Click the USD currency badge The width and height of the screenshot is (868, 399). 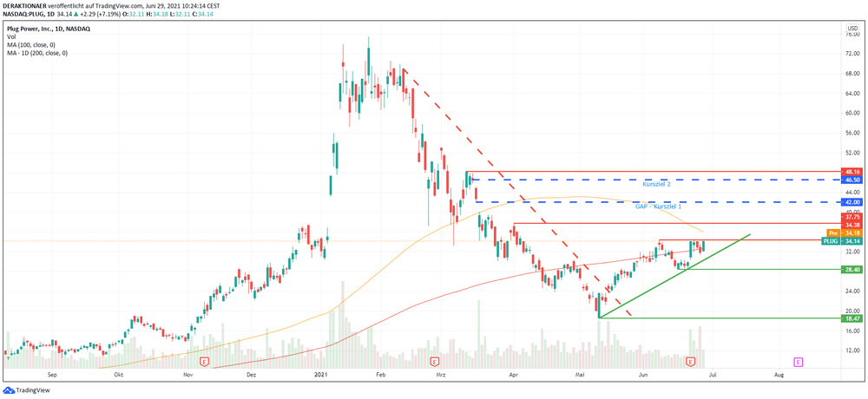(852, 29)
